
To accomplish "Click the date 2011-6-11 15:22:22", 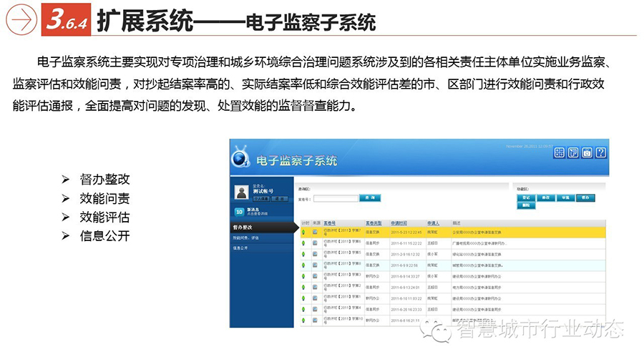I will click(x=406, y=243).
